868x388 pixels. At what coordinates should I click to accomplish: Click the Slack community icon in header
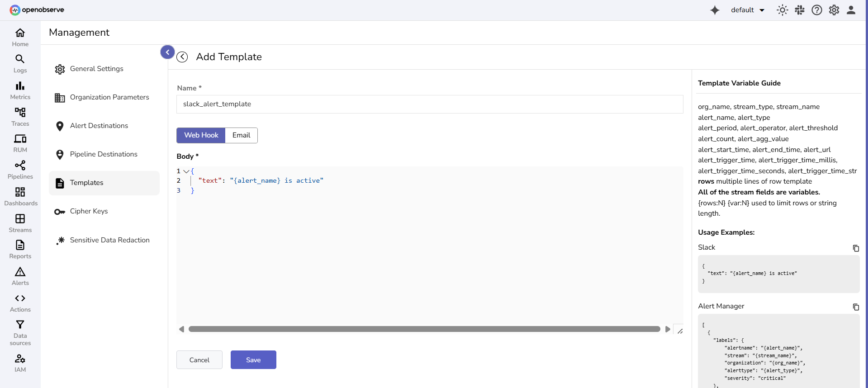[x=800, y=10]
